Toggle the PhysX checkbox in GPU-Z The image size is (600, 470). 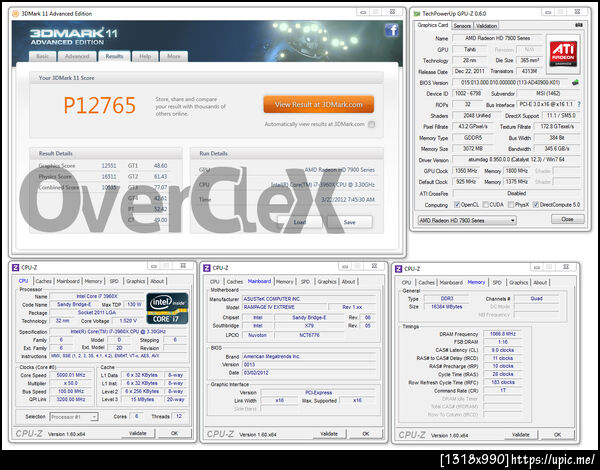[x=511, y=205]
